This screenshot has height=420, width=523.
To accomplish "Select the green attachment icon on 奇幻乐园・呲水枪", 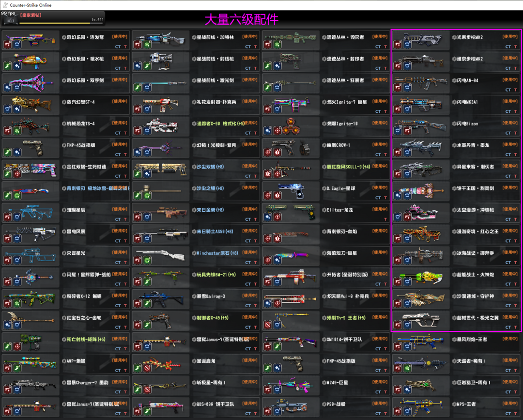I will 8,65.
